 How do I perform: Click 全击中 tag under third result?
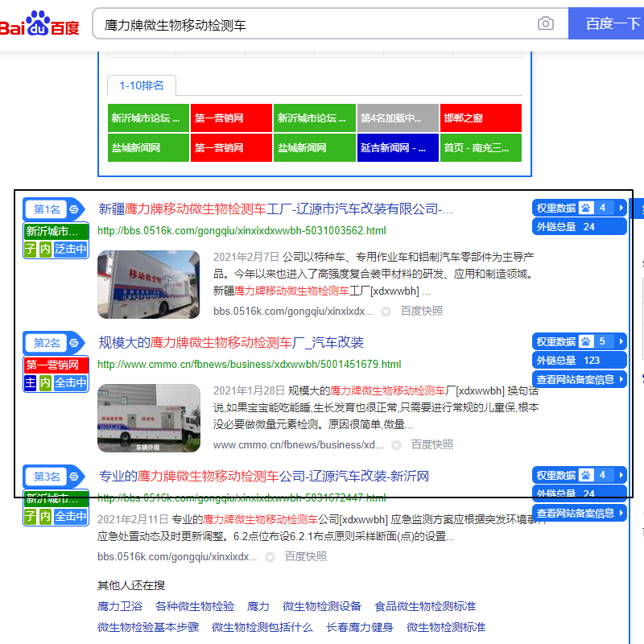pyautogui.click(x=71, y=516)
